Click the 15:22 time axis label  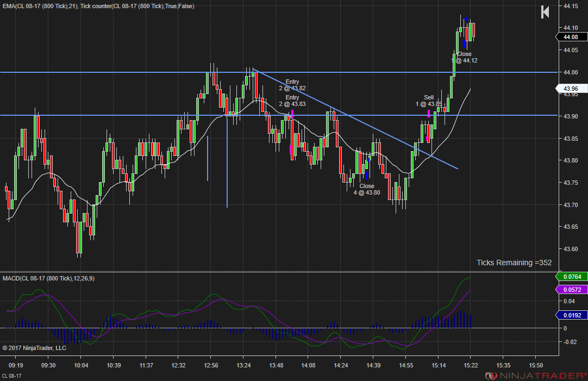[x=471, y=365]
